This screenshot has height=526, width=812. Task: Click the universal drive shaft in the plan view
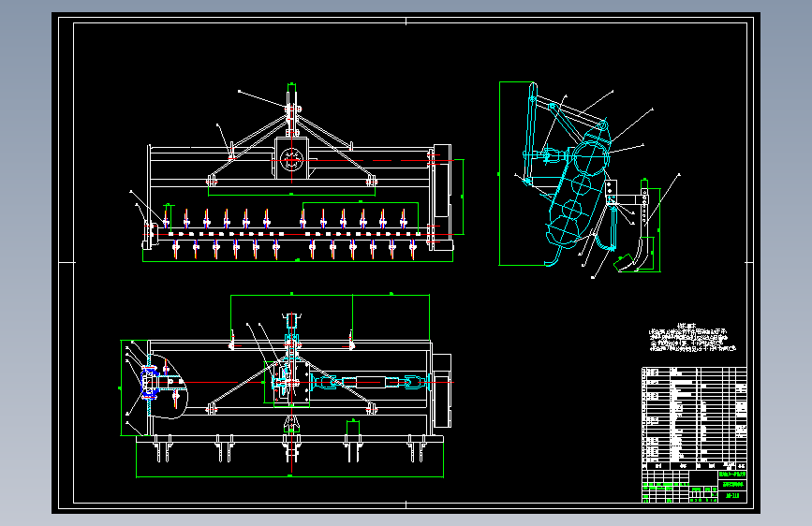point(370,383)
